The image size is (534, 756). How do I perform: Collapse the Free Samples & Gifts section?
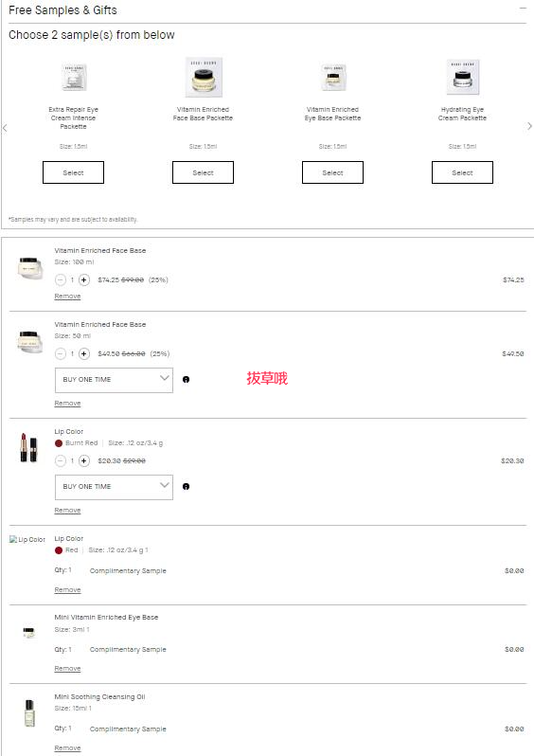coord(523,9)
